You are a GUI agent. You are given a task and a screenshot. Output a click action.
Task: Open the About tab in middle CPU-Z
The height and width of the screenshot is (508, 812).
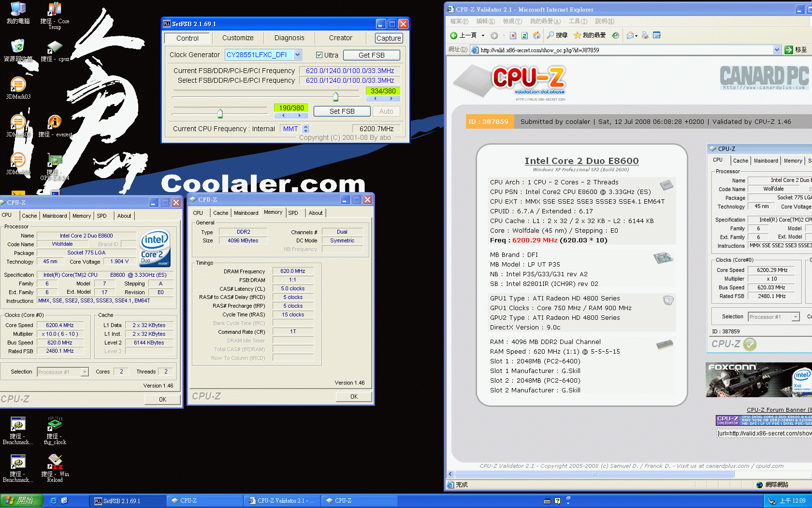[316, 213]
